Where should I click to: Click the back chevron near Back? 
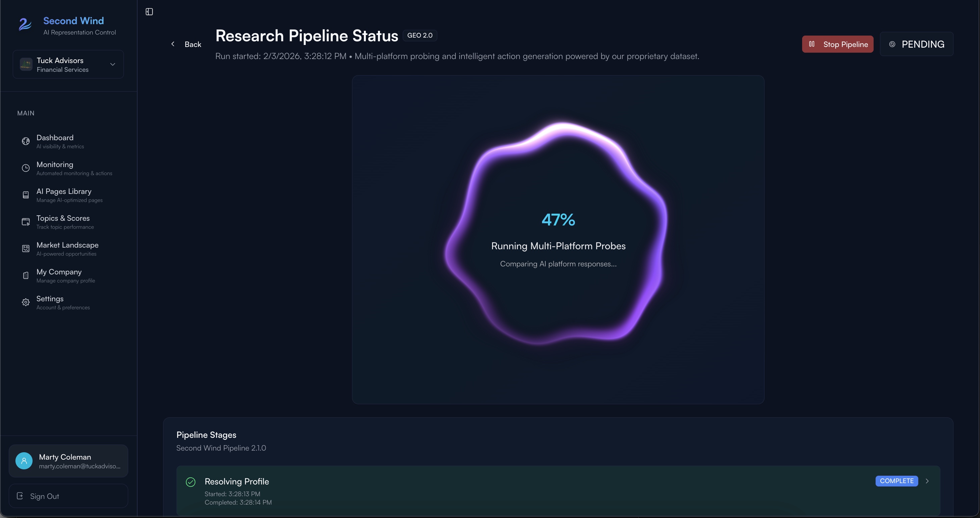coord(173,44)
